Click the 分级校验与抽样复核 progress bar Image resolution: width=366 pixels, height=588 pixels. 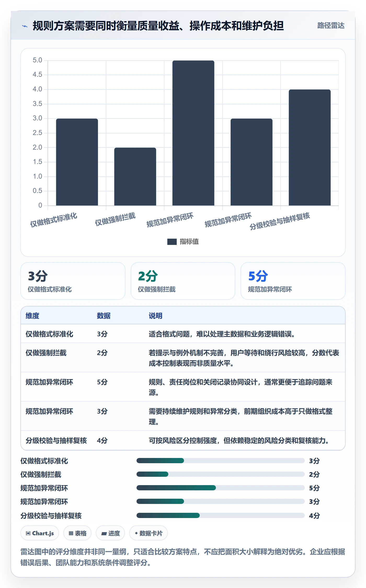[x=220, y=515]
